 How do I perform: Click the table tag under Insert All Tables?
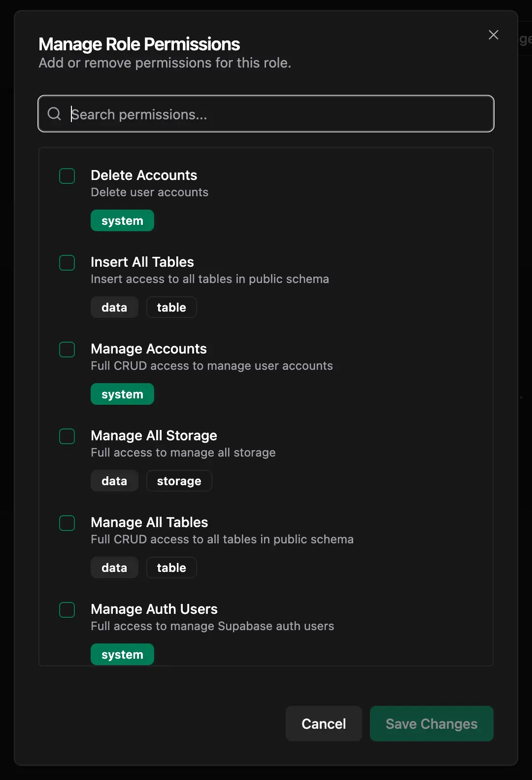[x=171, y=307]
